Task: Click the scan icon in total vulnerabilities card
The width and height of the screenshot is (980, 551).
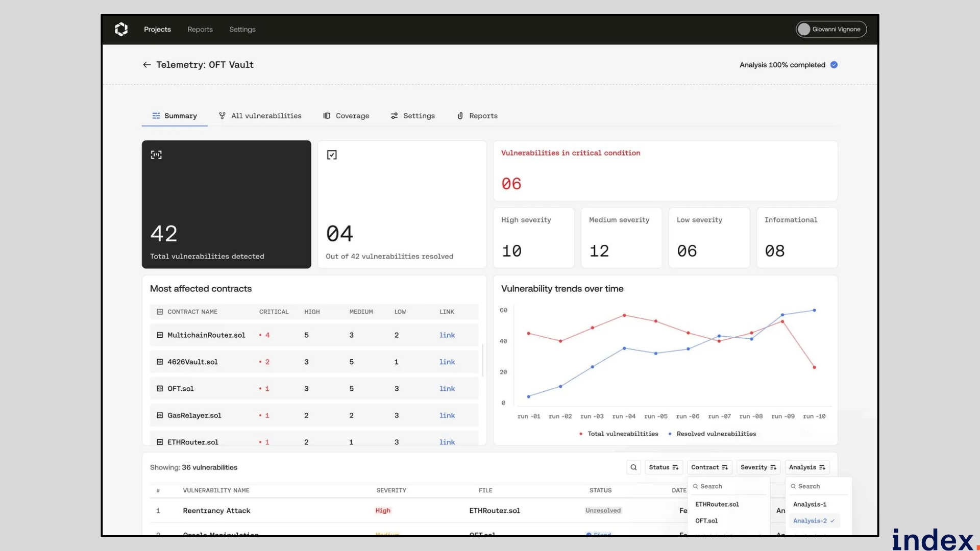Action: coord(156,155)
